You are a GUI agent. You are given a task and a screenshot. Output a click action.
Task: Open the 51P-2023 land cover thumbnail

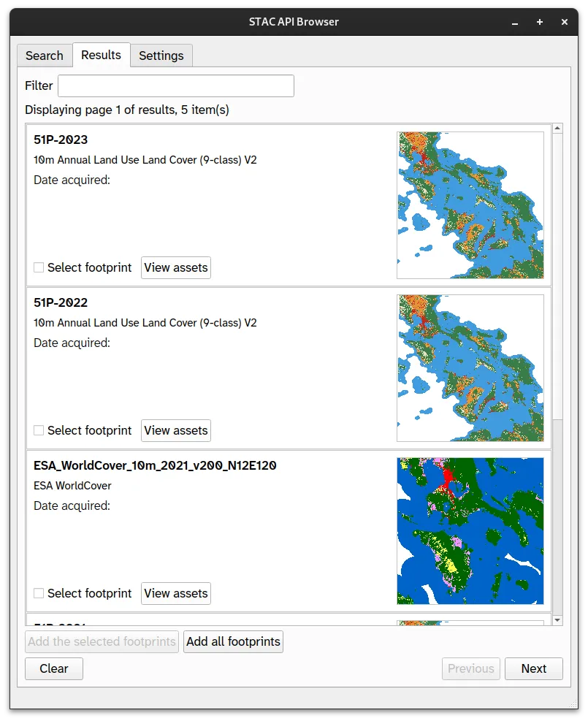pyautogui.click(x=470, y=205)
